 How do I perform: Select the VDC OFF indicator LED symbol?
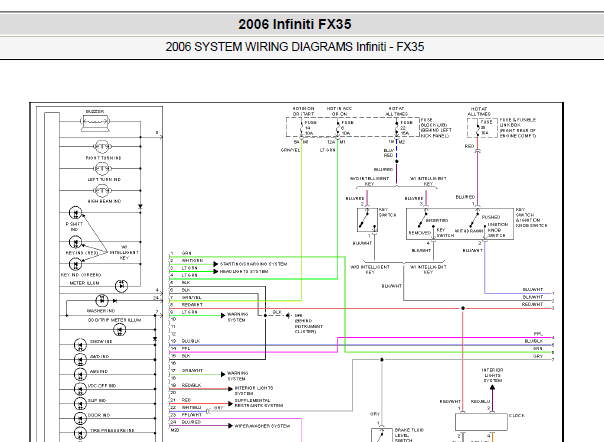tap(80, 389)
